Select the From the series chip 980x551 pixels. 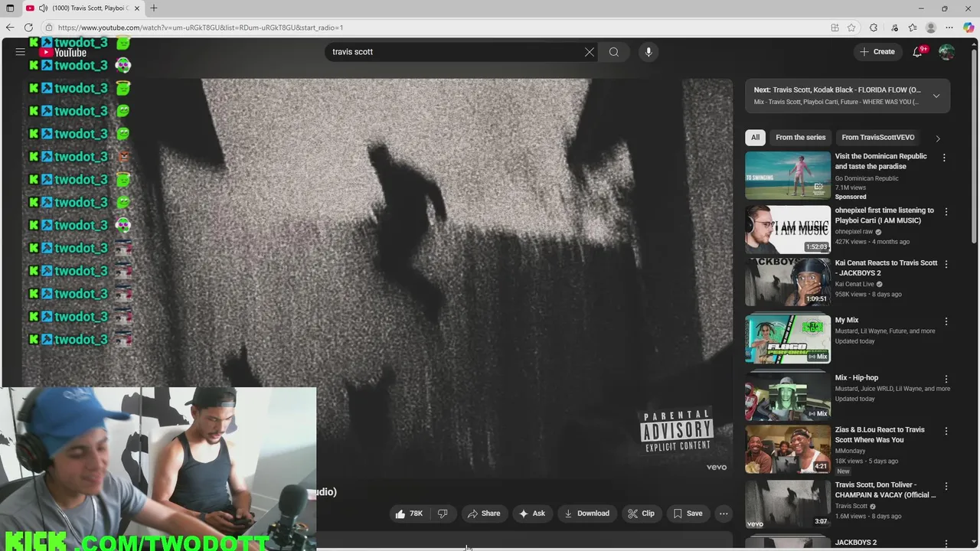pyautogui.click(x=800, y=138)
